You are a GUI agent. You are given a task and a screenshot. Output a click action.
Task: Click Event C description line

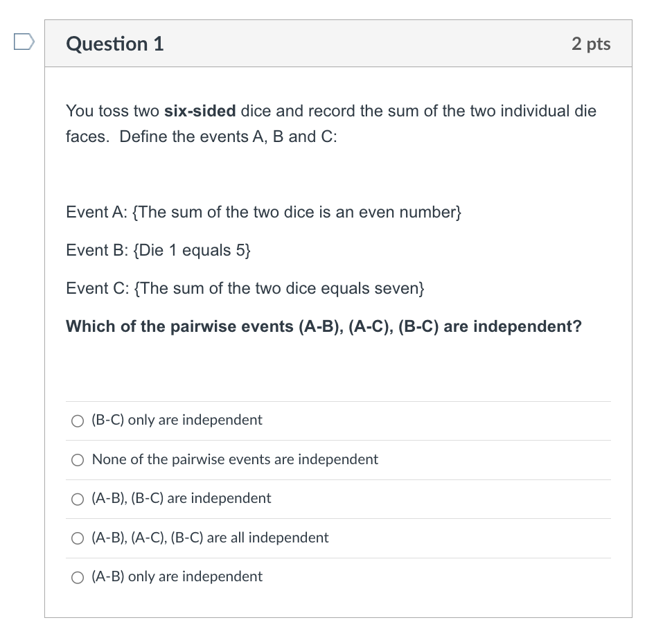245,288
